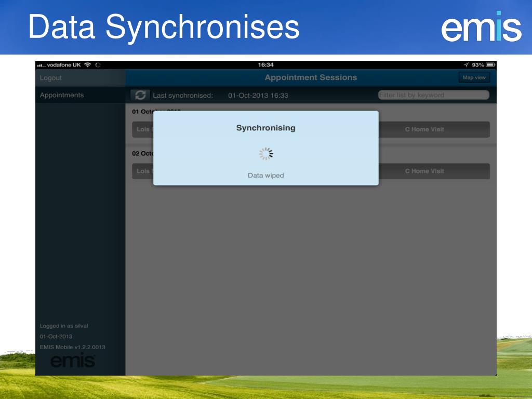
Task: Click the Wi-Fi status icon
Action: (x=87, y=65)
